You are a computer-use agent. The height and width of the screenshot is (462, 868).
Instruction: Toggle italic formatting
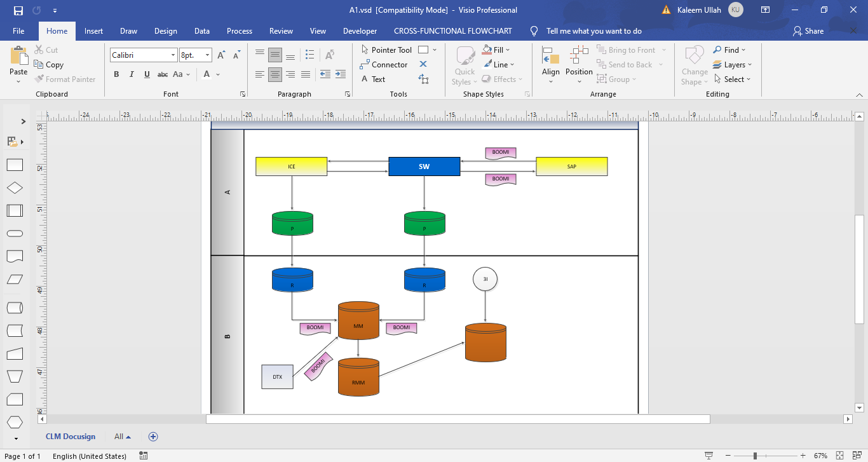[132, 74]
